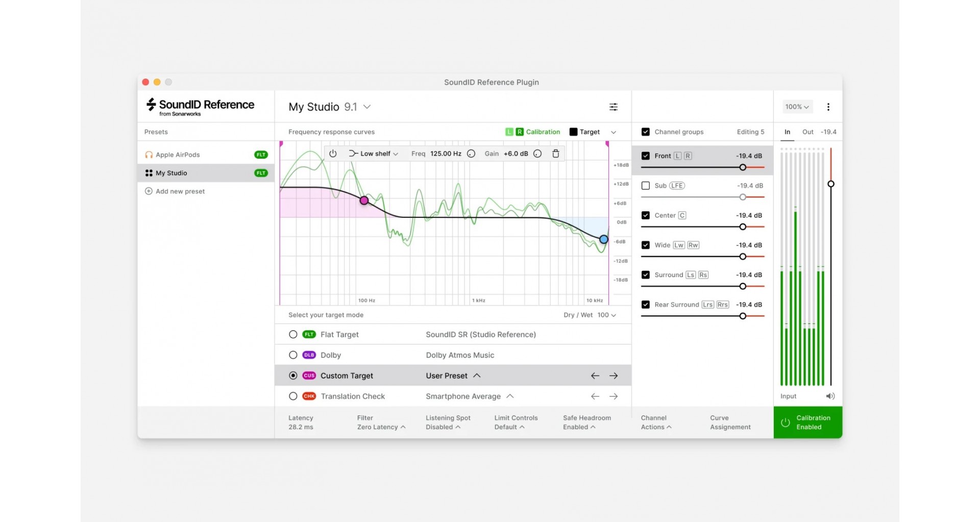The height and width of the screenshot is (522, 980).
Task: Click the speaker volume icon under meters
Action: click(x=830, y=396)
